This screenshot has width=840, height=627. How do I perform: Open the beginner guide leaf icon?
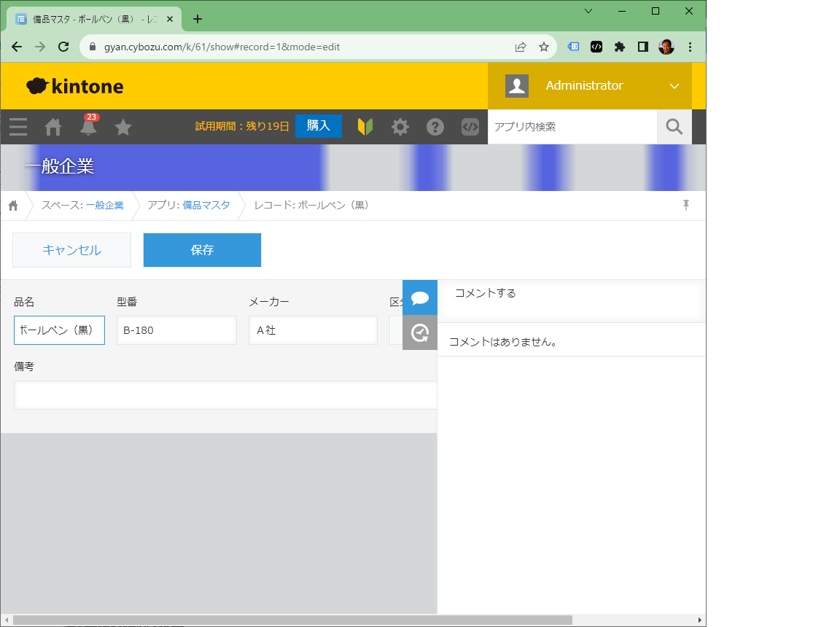coord(365,127)
